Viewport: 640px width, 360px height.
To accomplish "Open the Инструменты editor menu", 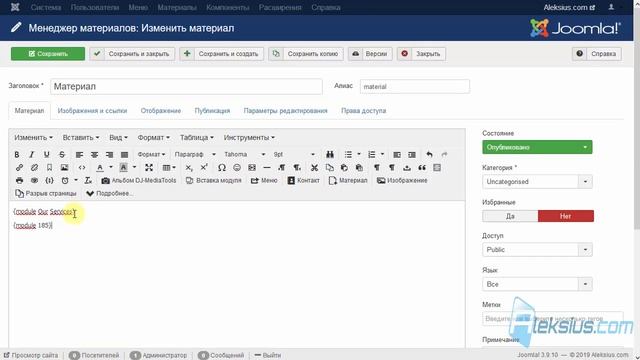I will click(x=249, y=138).
